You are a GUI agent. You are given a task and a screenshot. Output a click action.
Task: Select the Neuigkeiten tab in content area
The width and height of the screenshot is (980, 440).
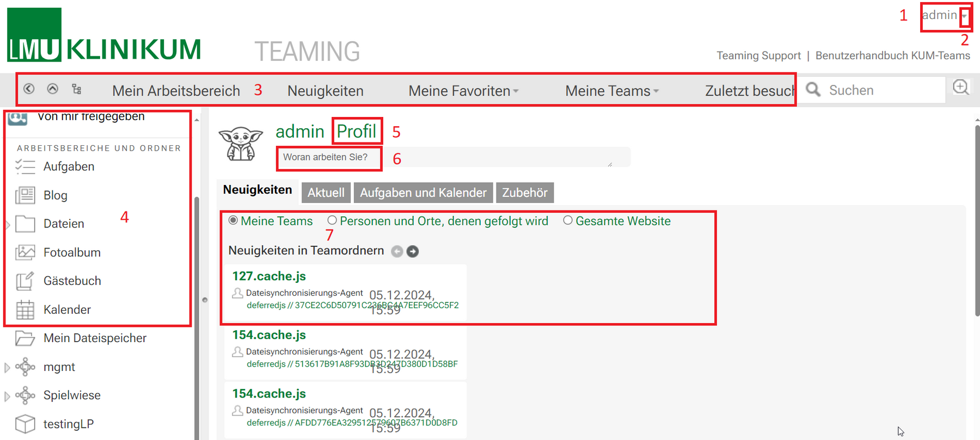pyautogui.click(x=258, y=190)
